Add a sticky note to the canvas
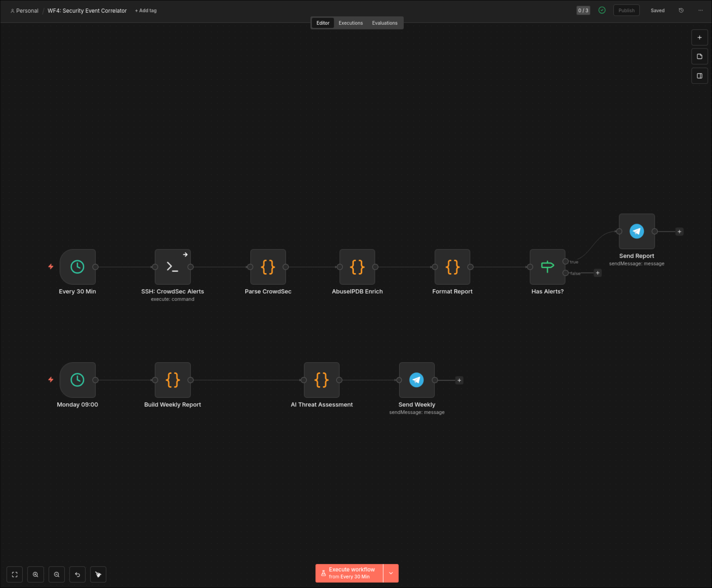712x588 pixels. 699,57
